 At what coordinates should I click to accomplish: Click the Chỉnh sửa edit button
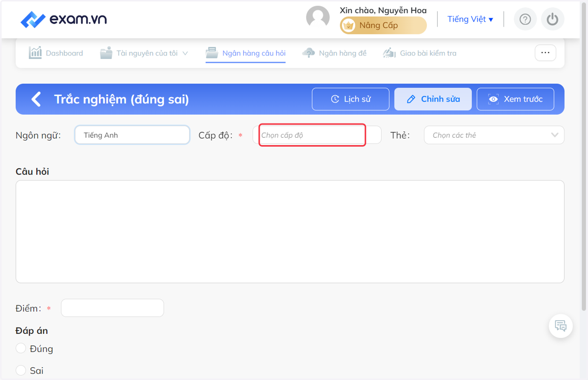433,99
